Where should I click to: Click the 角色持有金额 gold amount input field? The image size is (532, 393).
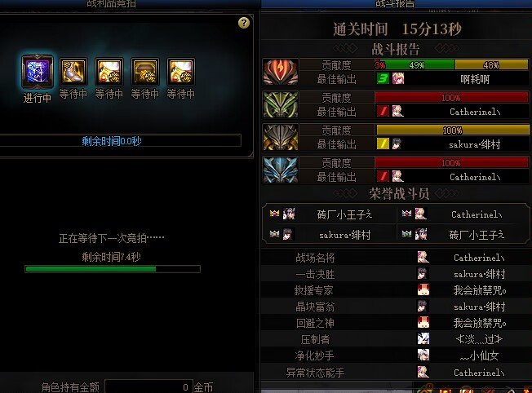(149, 387)
